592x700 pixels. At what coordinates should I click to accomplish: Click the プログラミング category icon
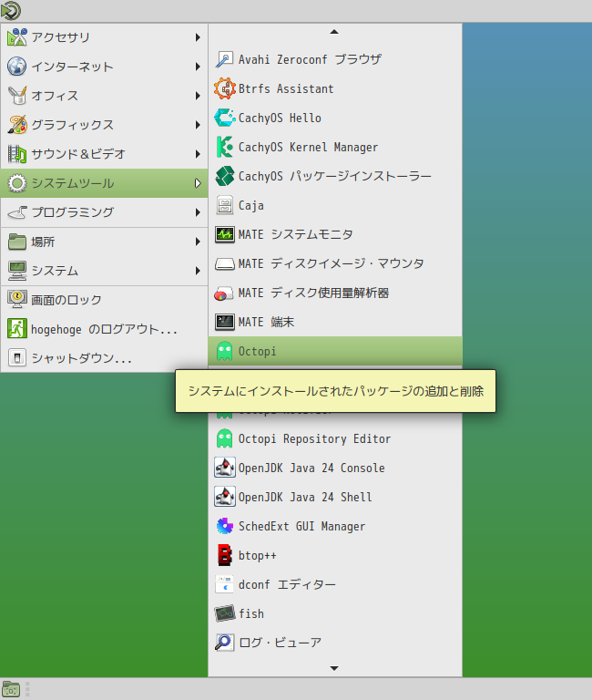click(17, 212)
